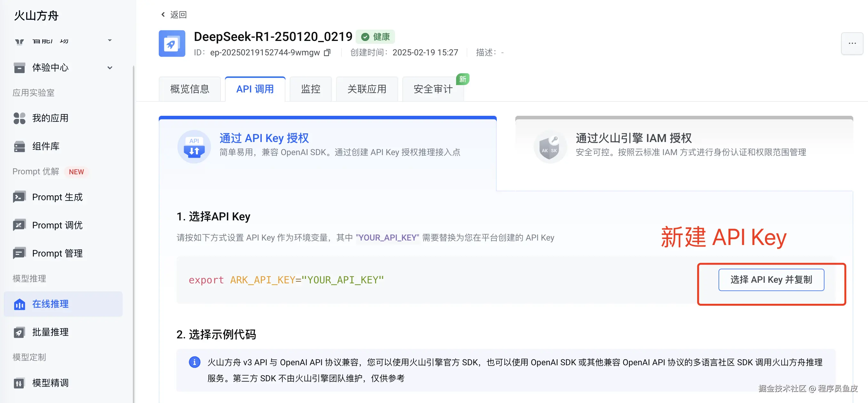Switch to the 监控 tab
Viewport: 868px width, 403px height.
click(x=310, y=89)
